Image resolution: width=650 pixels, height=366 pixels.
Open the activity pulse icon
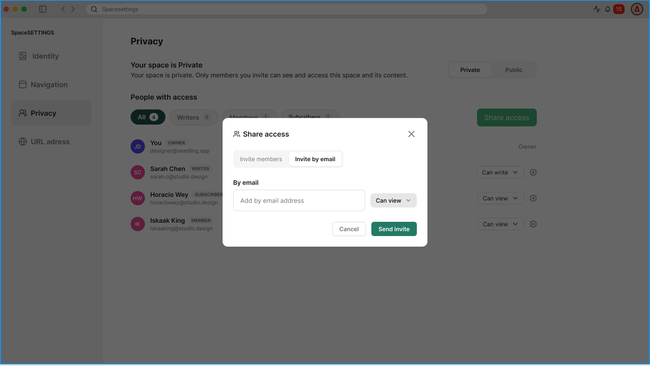pos(597,9)
